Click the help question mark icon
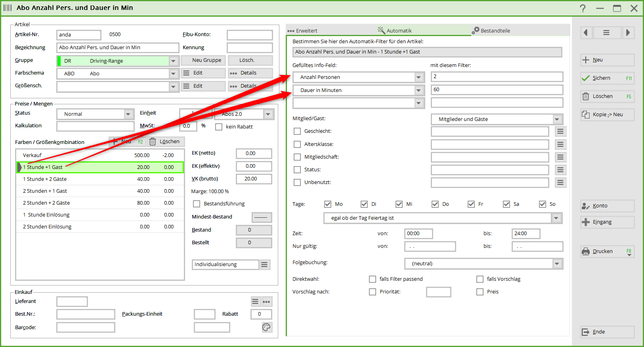This screenshot has width=644, height=347. [x=583, y=8]
